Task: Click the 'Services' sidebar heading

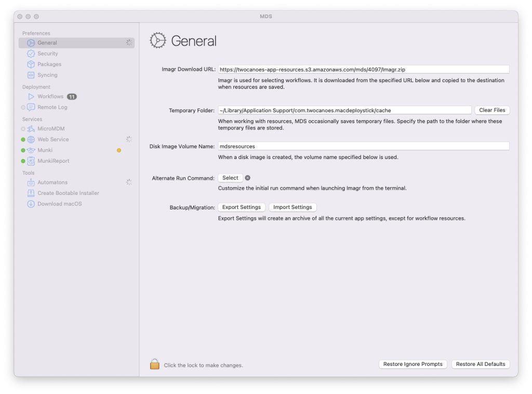Action: tap(32, 120)
